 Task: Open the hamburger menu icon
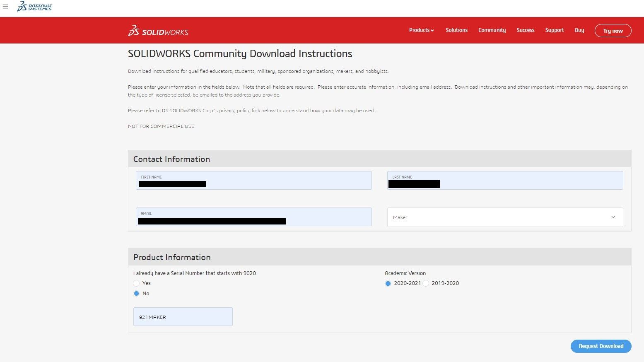(x=5, y=7)
